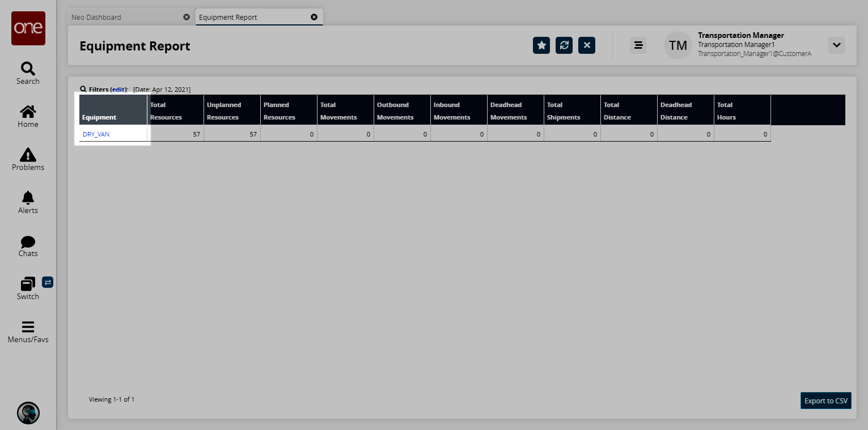The height and width of the screenshot is (430, 868).
Task: Sort by the Total Resources column header
Action: (x=176, y=110)
